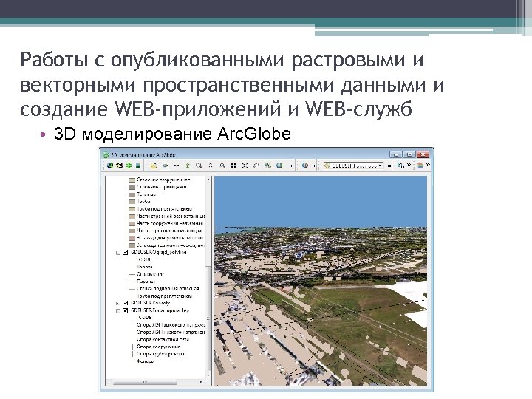
Task: Click the green plus Add Data icon
Action: tap(129, 166)
